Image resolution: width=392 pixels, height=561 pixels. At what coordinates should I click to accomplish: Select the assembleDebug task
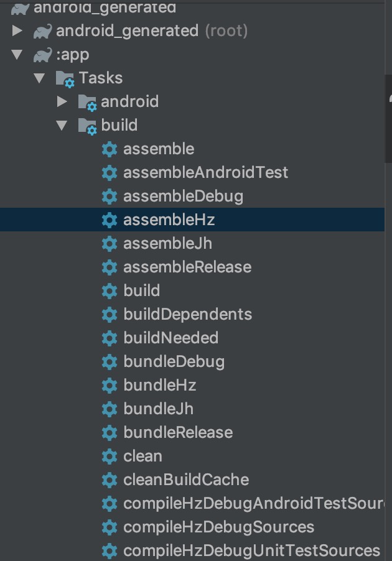tap(174, 196)
